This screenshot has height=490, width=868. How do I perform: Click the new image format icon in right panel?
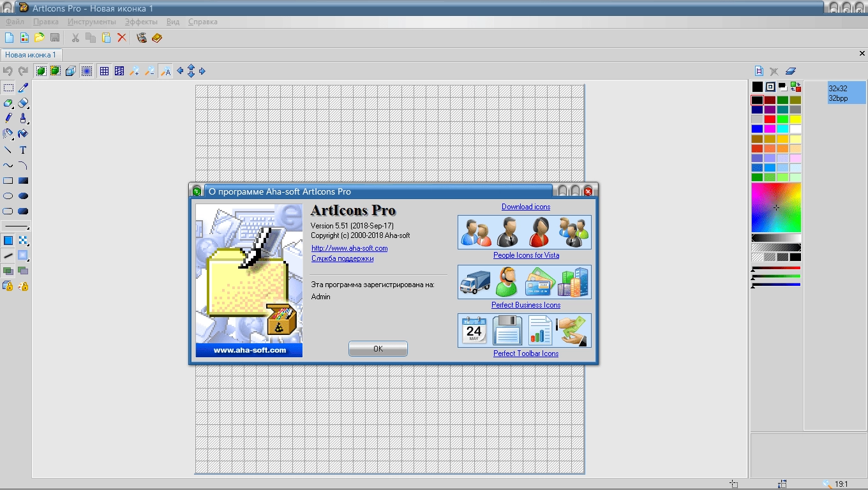(759, 71)
